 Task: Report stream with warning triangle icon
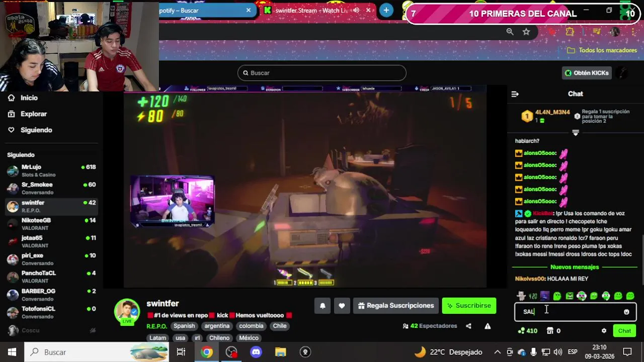[488, 326]
